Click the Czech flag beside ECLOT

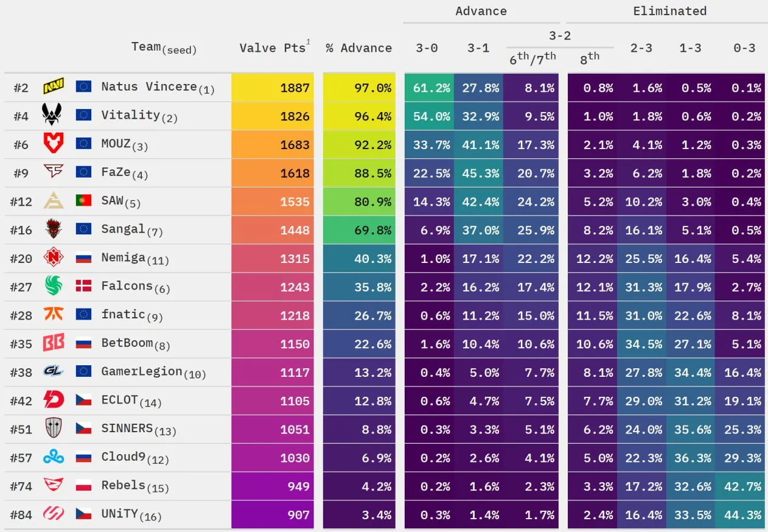coord(83,400)
